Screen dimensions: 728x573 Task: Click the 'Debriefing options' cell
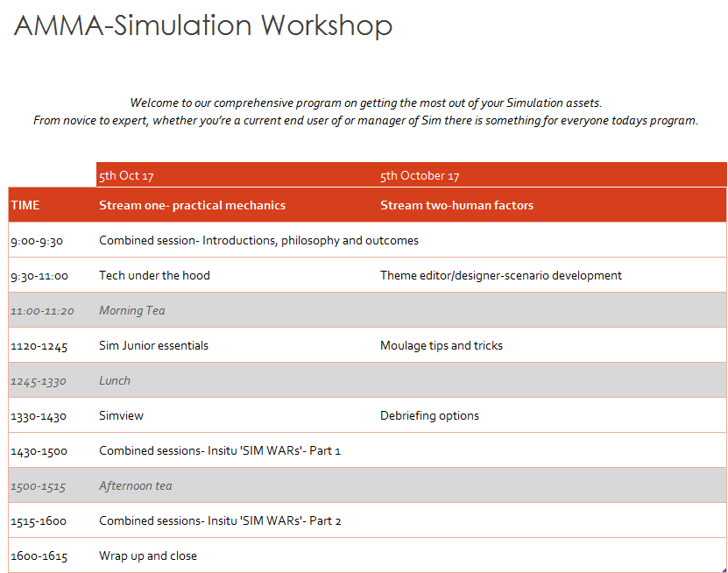[x=429, y=415]
